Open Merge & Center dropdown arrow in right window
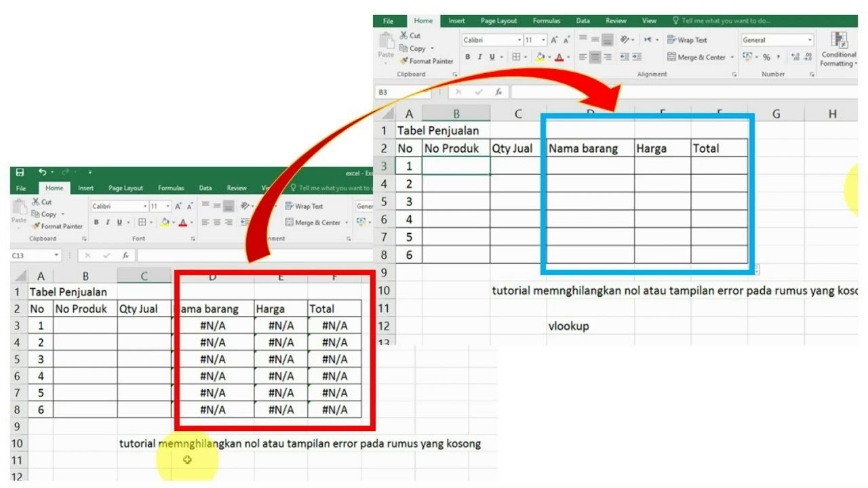Screen dimensions: 868x488 tap(732, 57)
